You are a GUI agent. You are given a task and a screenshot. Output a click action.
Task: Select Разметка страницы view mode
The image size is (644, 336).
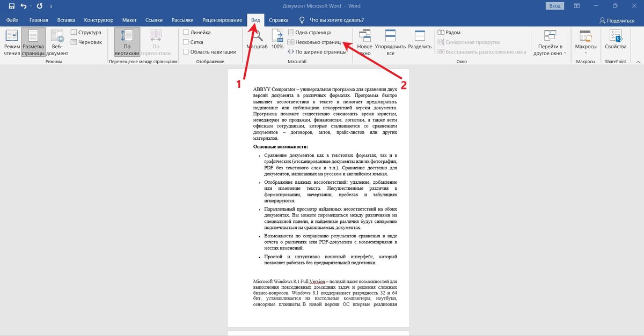[33, 43]
